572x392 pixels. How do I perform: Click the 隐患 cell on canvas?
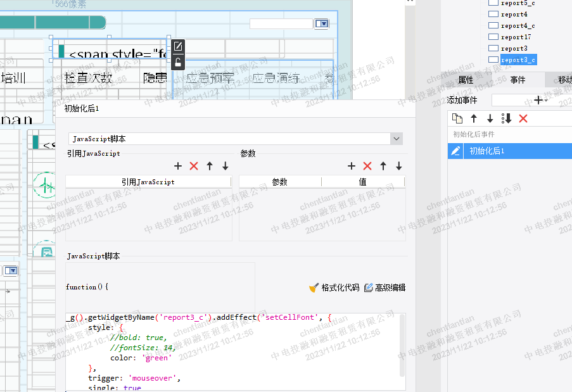pos(155,78)
